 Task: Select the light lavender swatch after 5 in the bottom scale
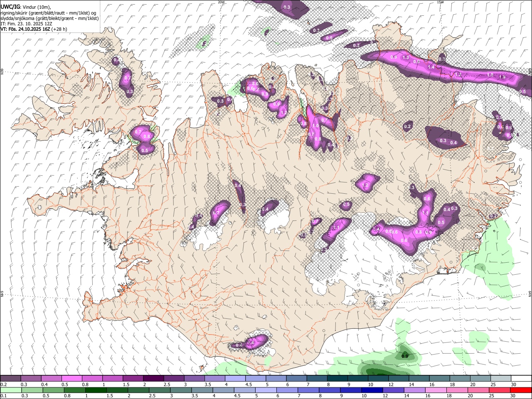point(265,390)
